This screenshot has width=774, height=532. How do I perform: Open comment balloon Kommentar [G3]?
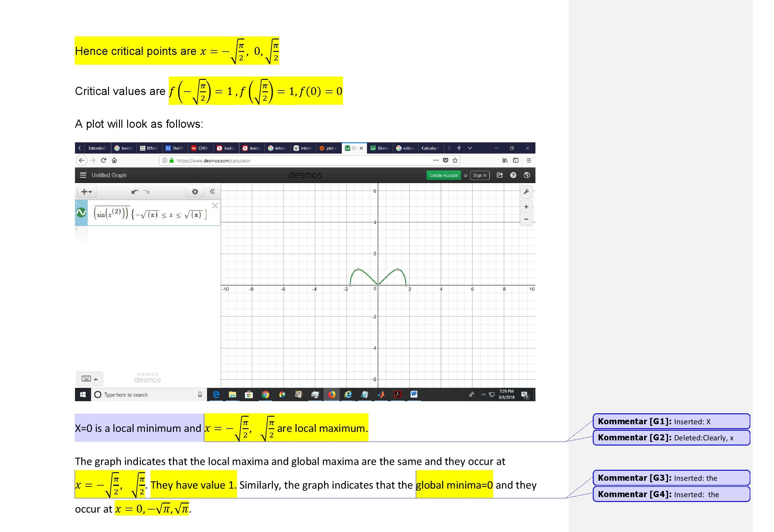[x=671, y=478]
